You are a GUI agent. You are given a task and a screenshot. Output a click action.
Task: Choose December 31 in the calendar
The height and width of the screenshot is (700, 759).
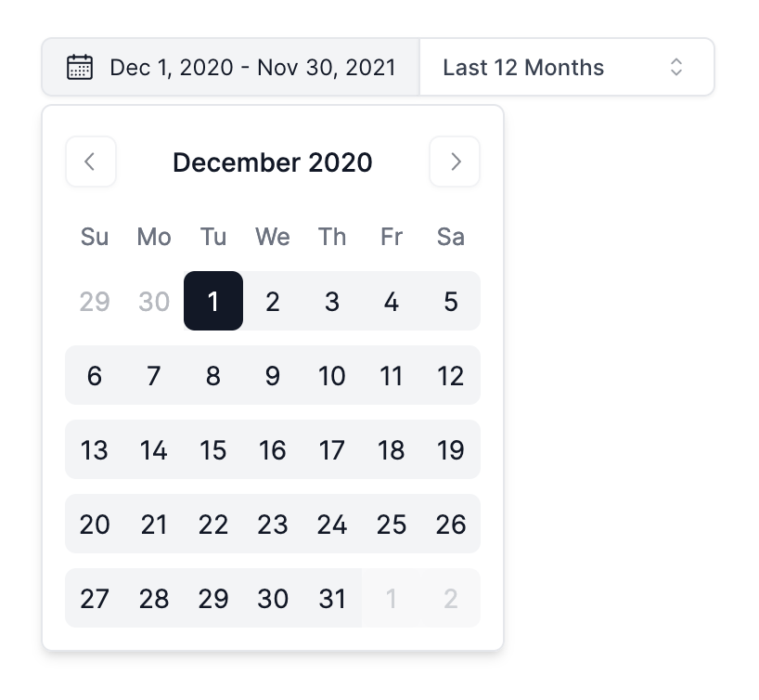[x=332, y=599]
